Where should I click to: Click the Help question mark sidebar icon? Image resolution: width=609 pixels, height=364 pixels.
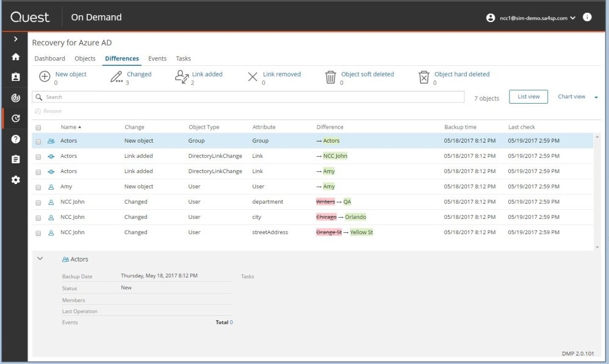16,139
